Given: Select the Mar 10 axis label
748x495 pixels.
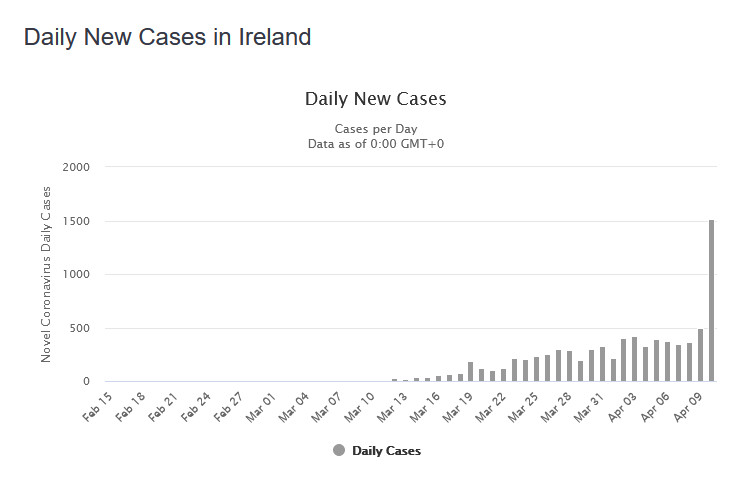Looking at the screenshot, I should tap(359, 408).
